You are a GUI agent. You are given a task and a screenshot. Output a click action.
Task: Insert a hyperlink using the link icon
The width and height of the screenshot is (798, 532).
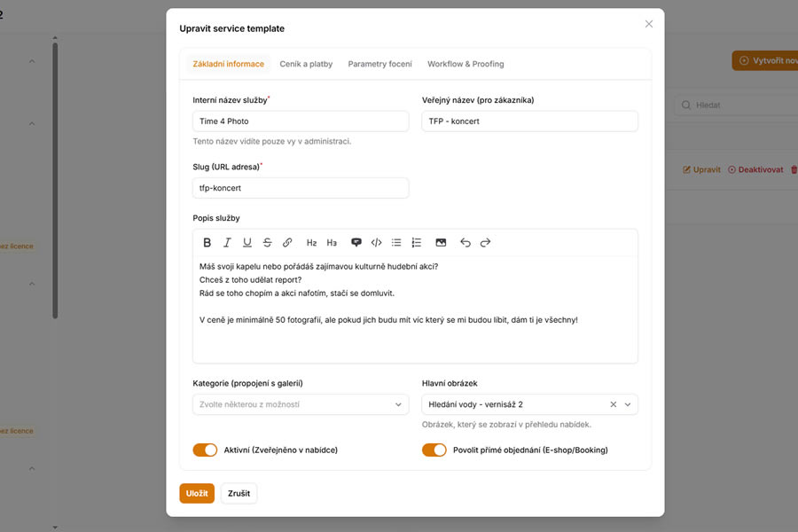[288, 242]
